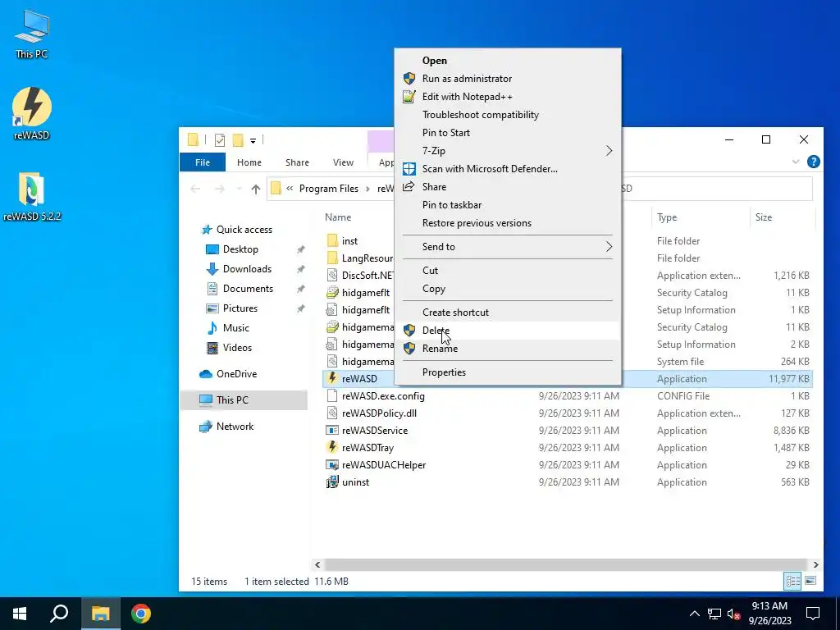Screen dimensions: 840x630
Task: Click the reWASDTray lightning icon
Action: click(332, 447)
